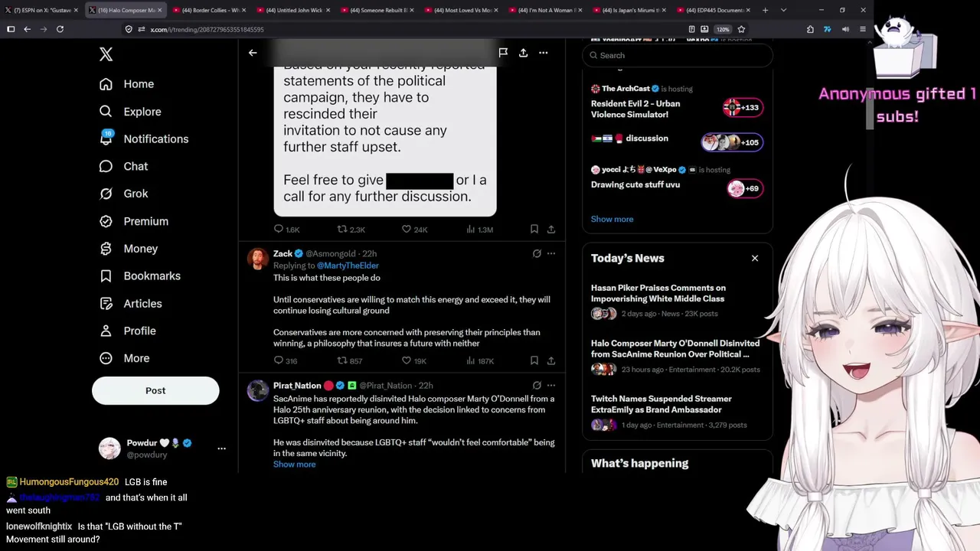This screenshot has height=551, width=980.
Task: Open the Bookmarks sidebar icon
Action: coord(106,276)
